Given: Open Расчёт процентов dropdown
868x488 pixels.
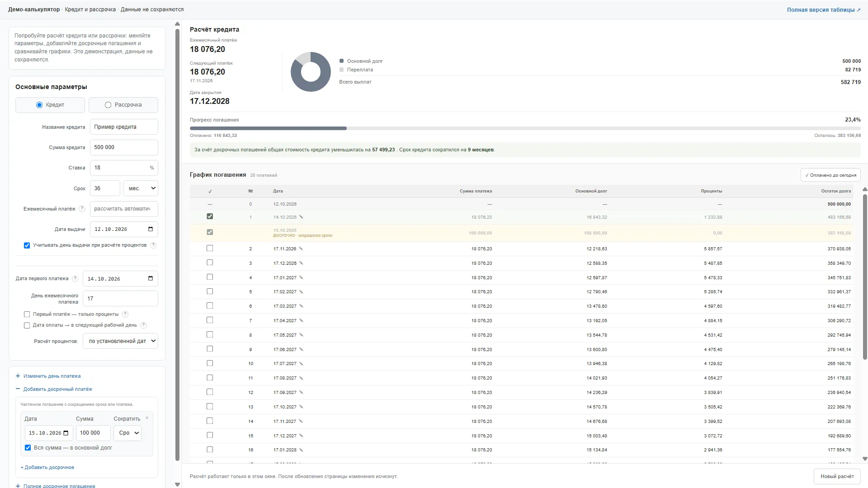Looking at the screenshot, I should coord(120,341).
